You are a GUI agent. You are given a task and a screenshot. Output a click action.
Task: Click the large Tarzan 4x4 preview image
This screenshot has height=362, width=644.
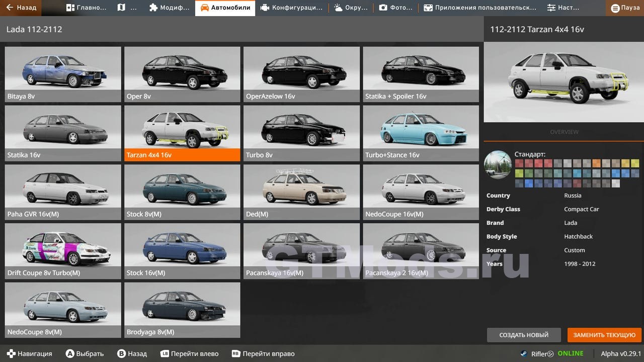(563, 82)
